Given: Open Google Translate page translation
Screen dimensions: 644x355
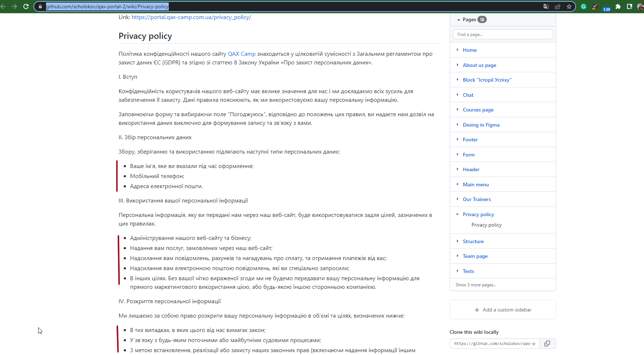Looking at the screenshot, I should coord(546,6).
